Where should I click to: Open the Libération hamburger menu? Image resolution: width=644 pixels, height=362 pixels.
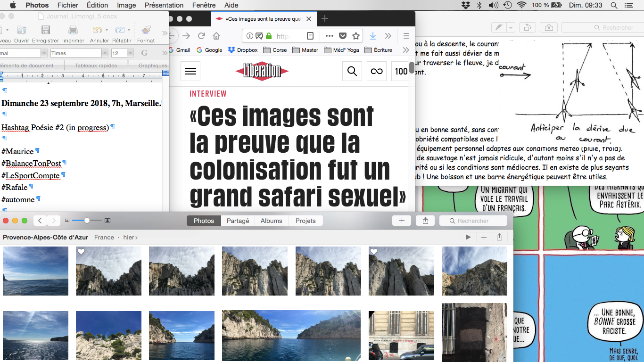click(x=190, y=71)
